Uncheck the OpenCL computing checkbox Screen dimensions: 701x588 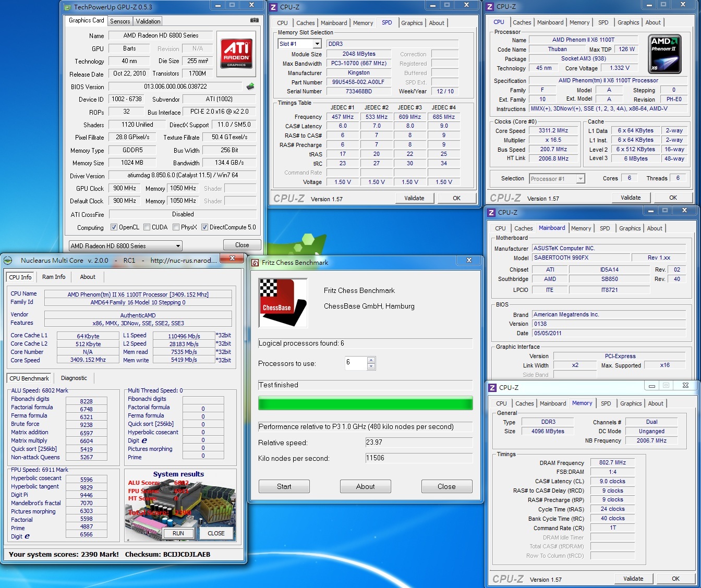tap(114, 227)
